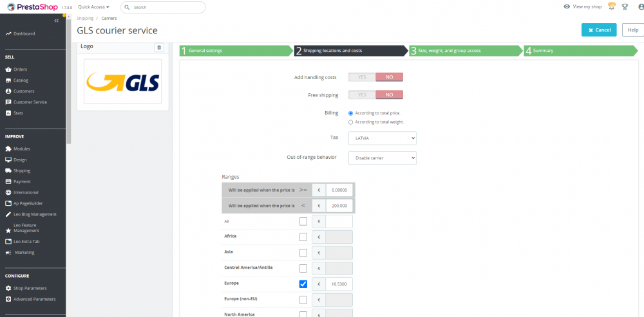Click the All zones cost field

click(x=339, y=221)
